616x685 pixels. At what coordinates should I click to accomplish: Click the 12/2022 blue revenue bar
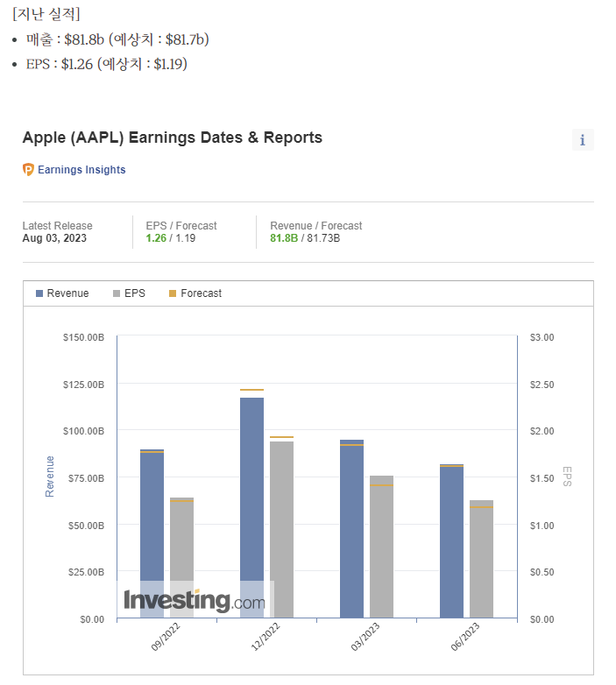(251, 507)
